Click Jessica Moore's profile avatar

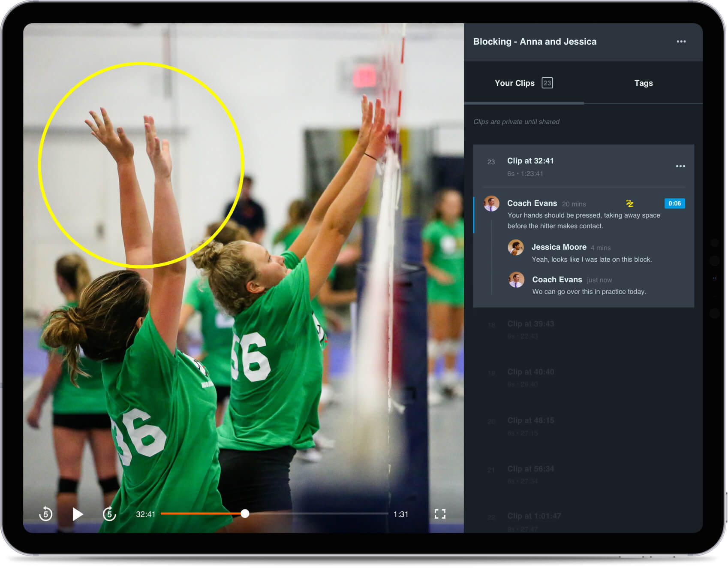(516, 248)
